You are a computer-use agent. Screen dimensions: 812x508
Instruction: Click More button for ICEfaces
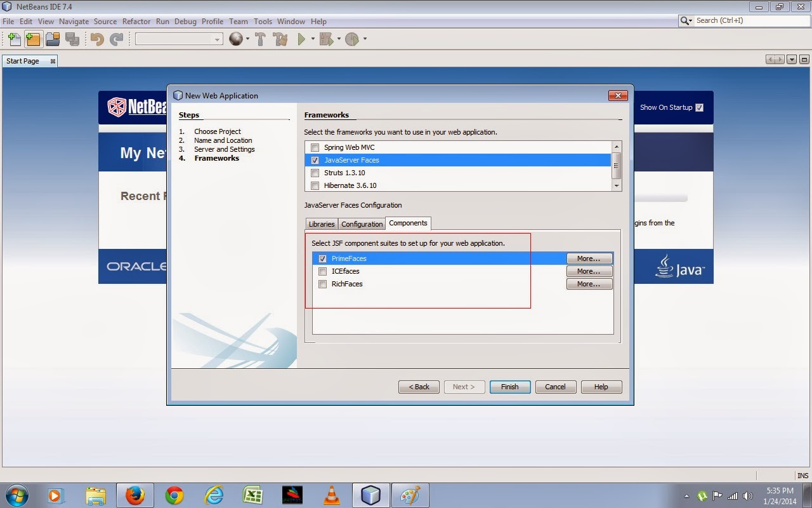pos(589,271)
